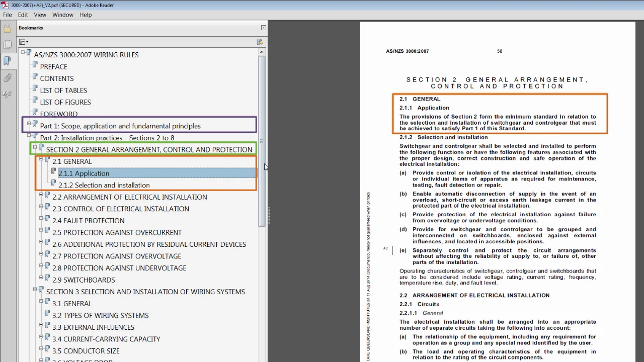Go to 2.8 PROTECTION AGAINST UNDERVOLTAGE
This screenshot has width=644, height=362.
click(x=119, y=268)
